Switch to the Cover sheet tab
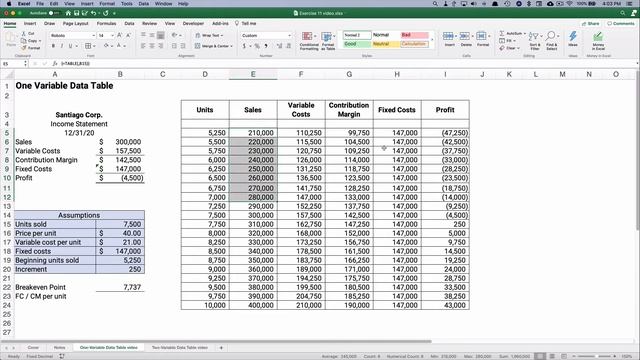This screenshot has width=640, height=360. tap(33, 348)
